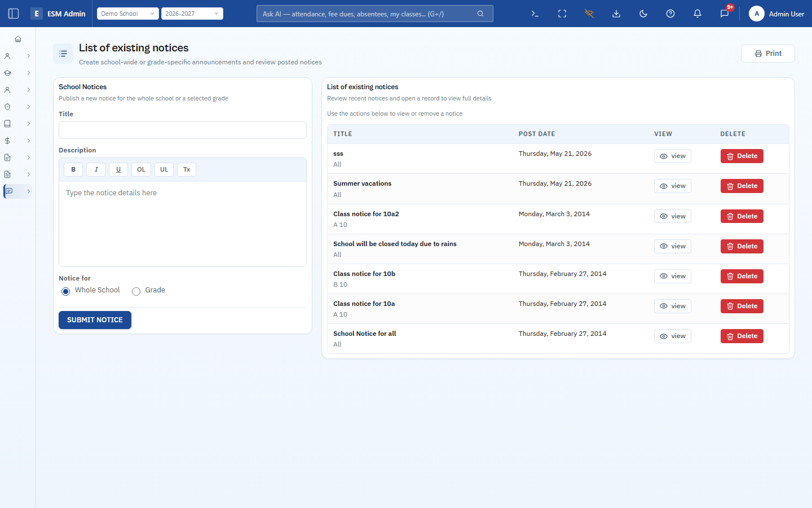The width and height of the screenshot is (812, 508).
Task: View the sss notice
Action: pos(673,156)
